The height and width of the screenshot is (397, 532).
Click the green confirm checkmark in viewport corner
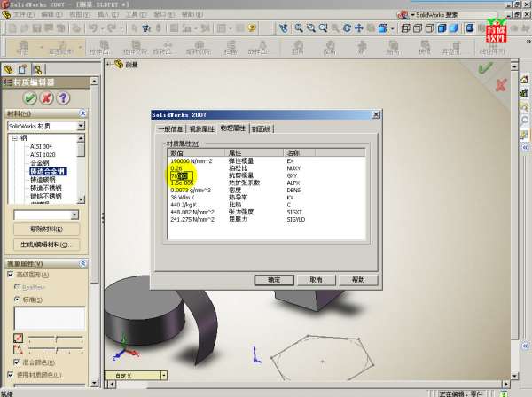click(484, 67)
